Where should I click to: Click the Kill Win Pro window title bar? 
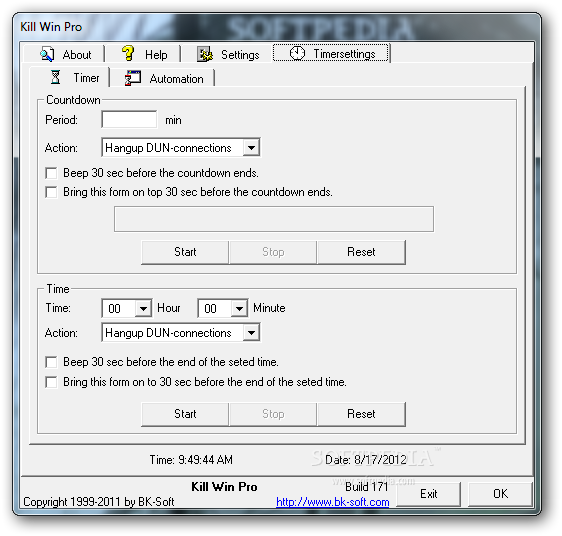pos(277,27)
